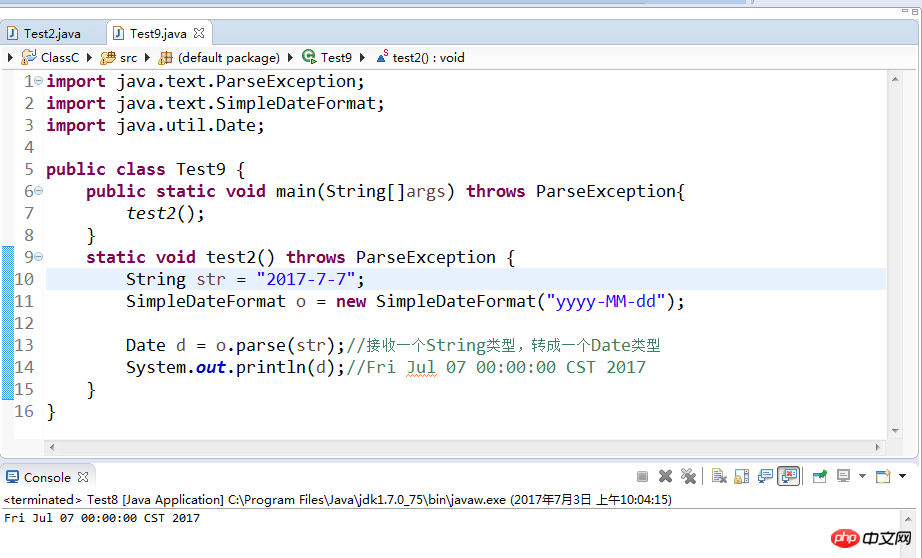Click the Console monitor icon on Console tab
This screenshot has width=922, height=558.
pos(12,477)
